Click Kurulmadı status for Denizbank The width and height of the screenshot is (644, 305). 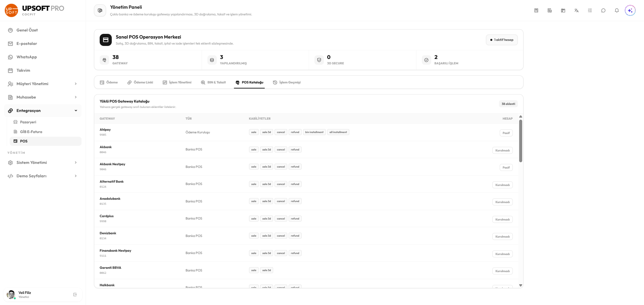[x=502, y=237]
